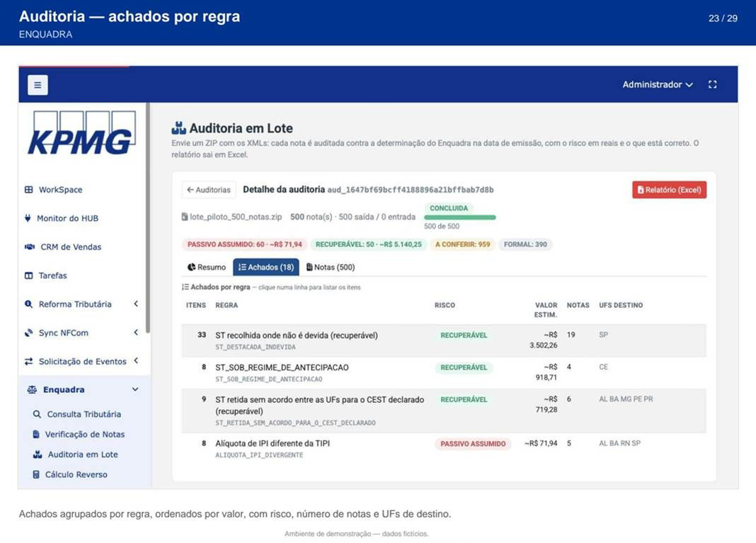
Task: Click the Reforma Tributária magnifier icon
Action: tap(29, 304)
